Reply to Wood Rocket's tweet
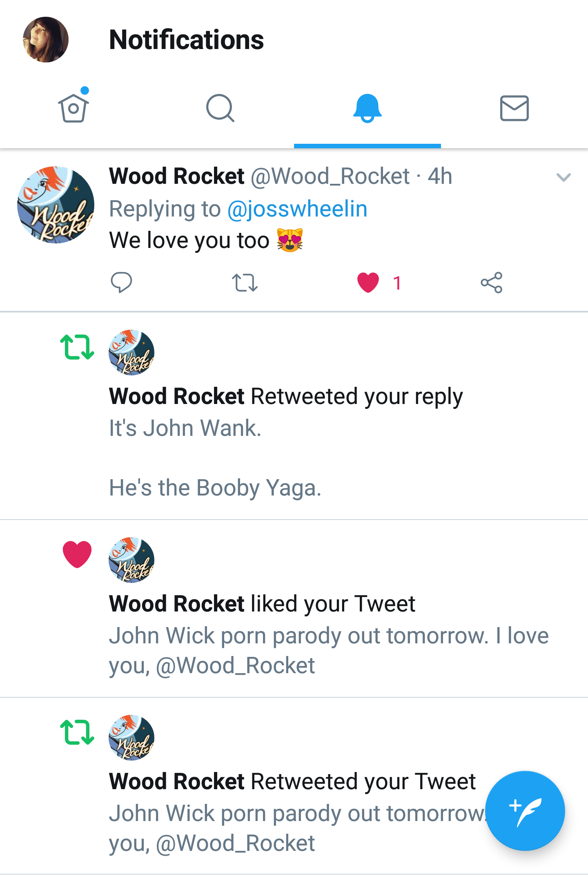Viewport: 588px width, 877px height. click(121, 282)
